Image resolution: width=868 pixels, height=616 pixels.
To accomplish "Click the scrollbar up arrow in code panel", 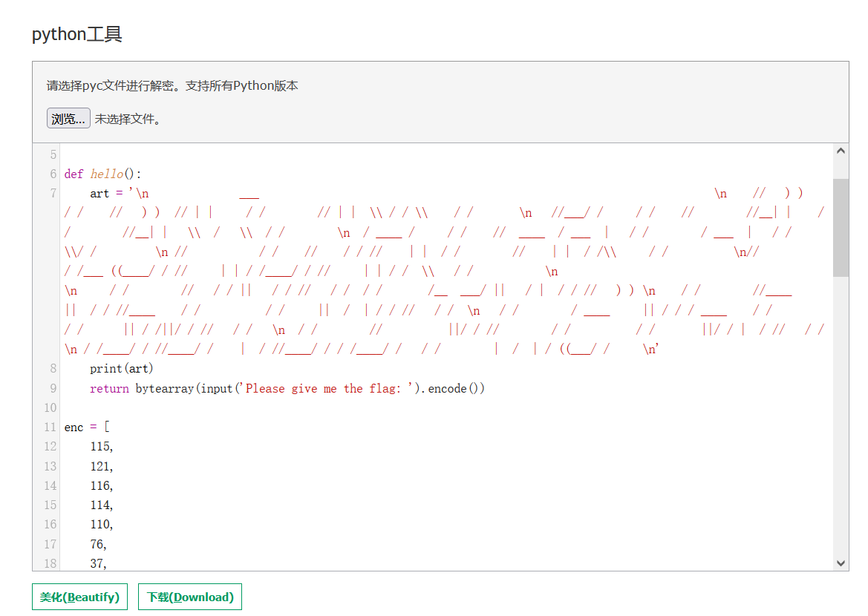I will coord(841,151).
